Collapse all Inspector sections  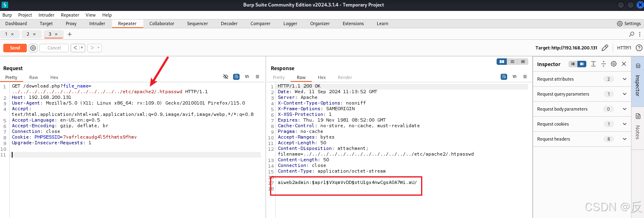click(603, 64)
